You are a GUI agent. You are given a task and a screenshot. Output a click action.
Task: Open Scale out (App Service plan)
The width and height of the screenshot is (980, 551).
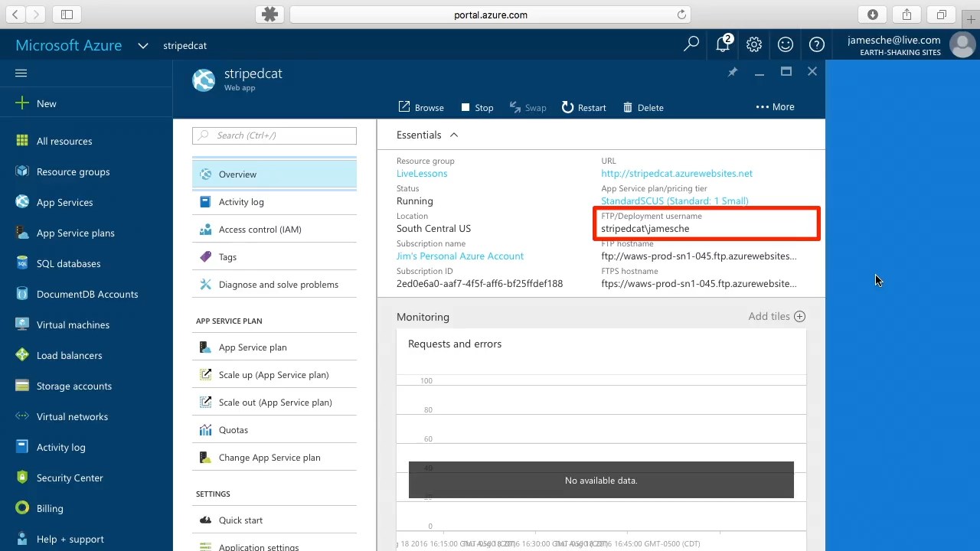click(x=274, y=403)
